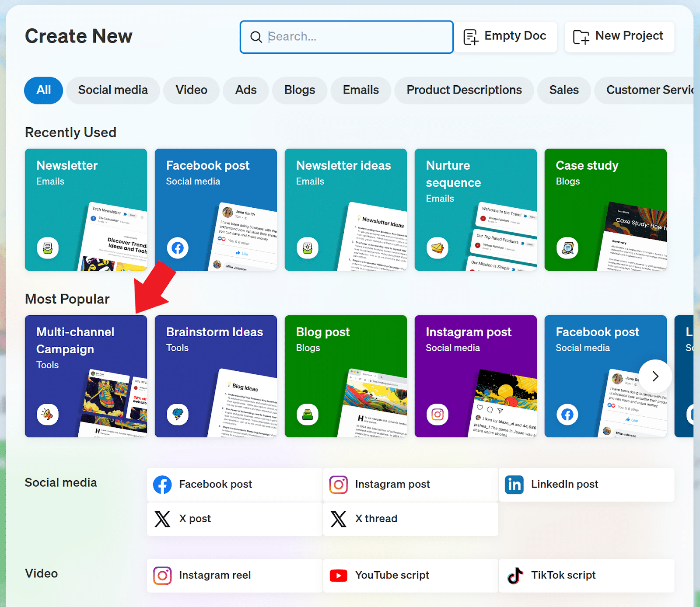Click the TikTok script list item
Viewport: 700px width, 607px height.
(x=587, y=576)
